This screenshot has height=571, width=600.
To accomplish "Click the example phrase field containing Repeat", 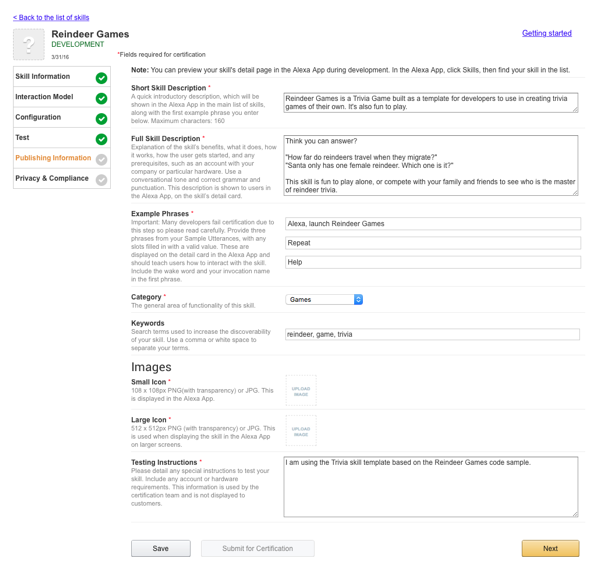I will [433, 243].
